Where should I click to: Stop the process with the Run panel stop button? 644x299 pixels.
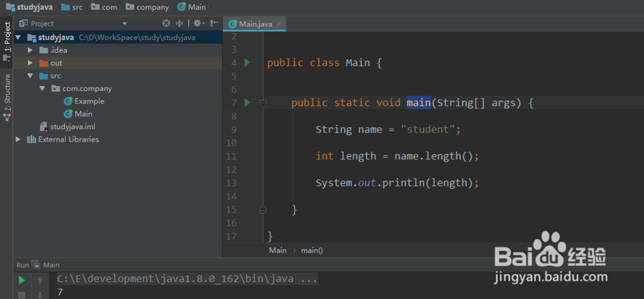pyautogui.click(x=22, y=295)
